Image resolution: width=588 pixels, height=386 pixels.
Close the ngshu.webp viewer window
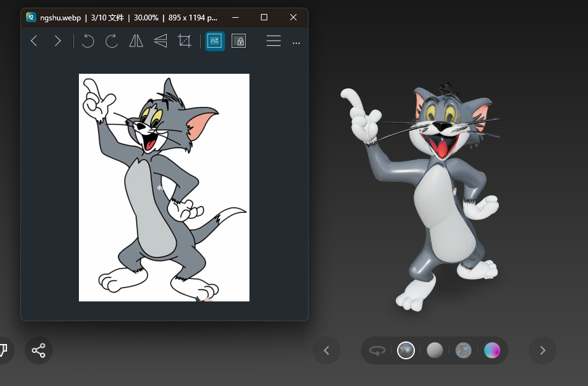pos(293,17)
